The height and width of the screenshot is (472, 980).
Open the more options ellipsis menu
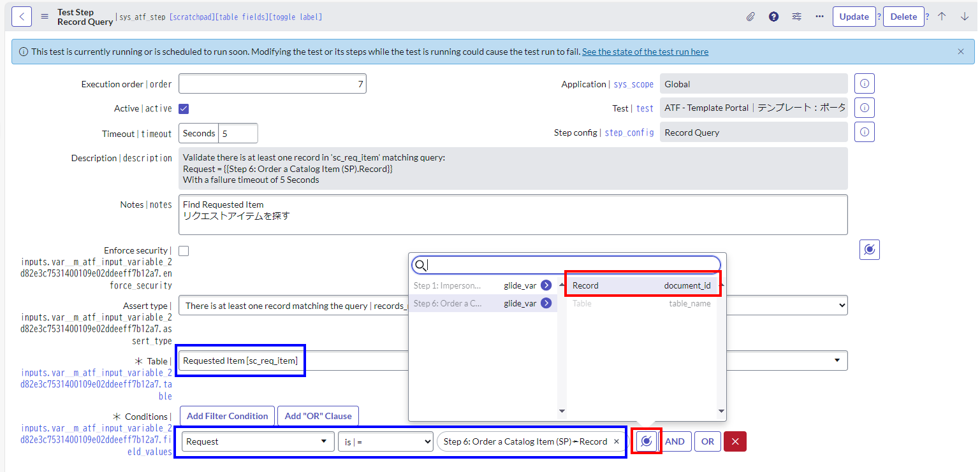(819, 16)
